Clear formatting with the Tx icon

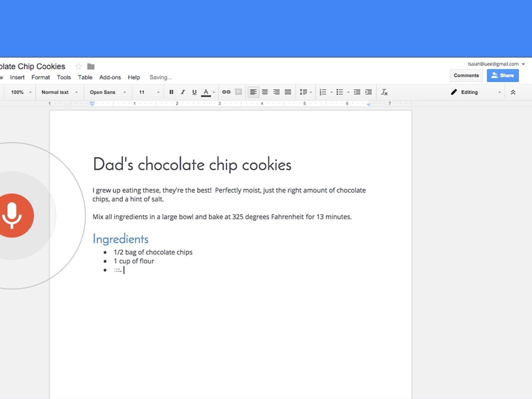tap(384, 92)
